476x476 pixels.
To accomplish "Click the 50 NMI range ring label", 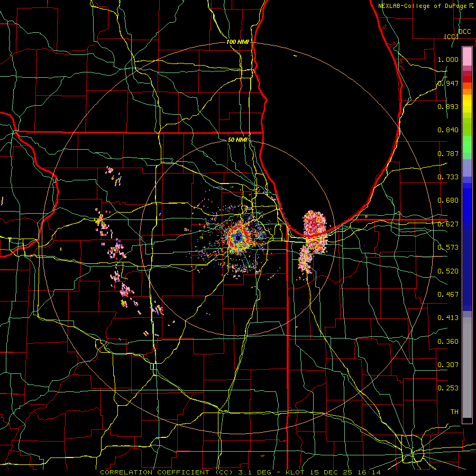I will [x=237, y=140].
